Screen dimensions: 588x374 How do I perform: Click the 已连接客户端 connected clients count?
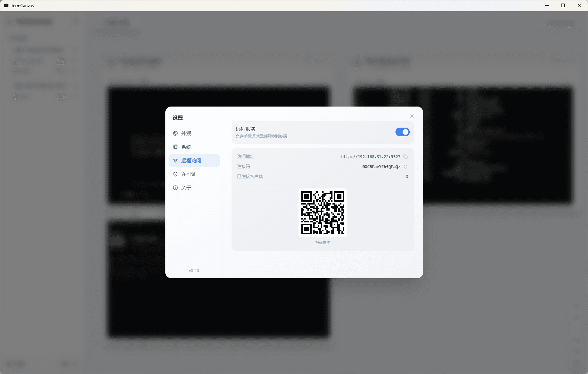coord(407,176)
